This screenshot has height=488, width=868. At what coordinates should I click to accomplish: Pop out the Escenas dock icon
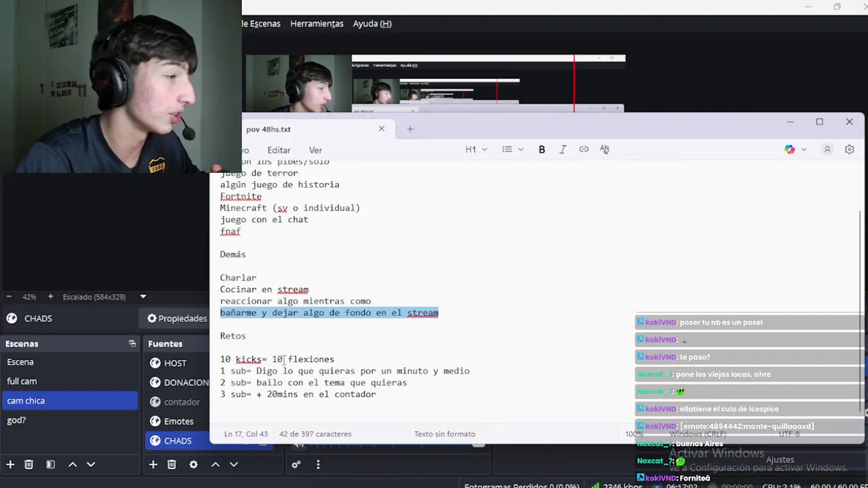[x=132, y=344]
